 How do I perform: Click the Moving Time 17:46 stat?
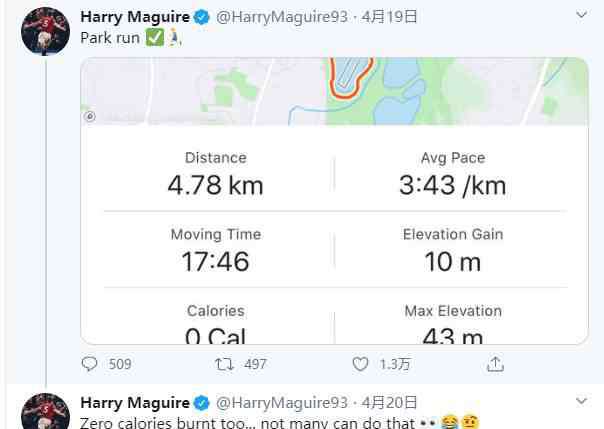click(215, 250)
